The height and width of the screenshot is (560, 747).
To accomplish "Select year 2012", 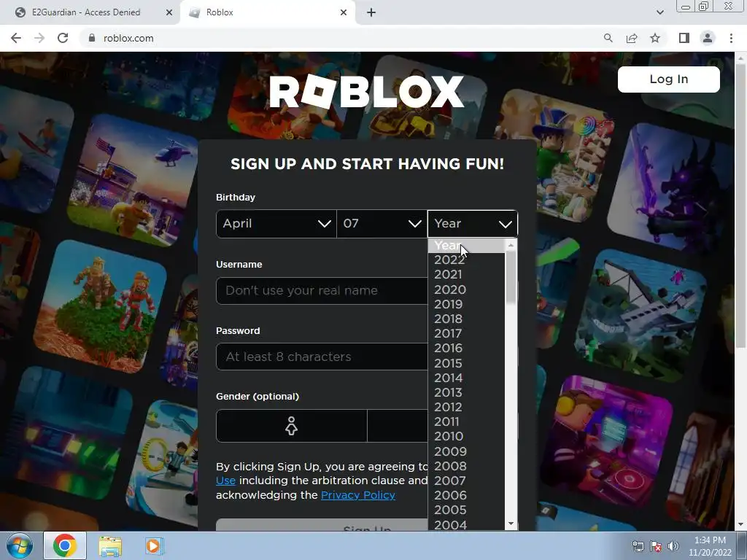I will tap(466, 408).
